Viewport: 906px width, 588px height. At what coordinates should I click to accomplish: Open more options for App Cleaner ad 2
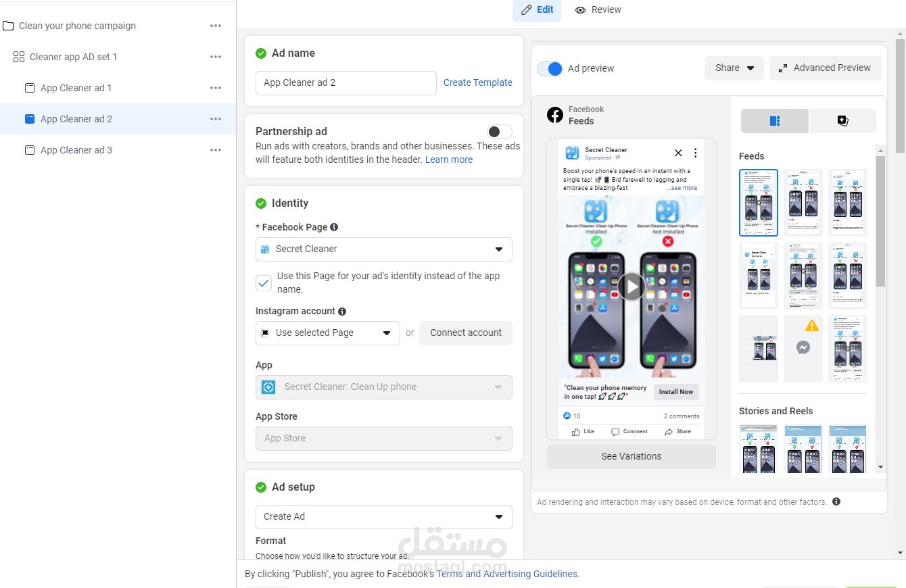click(216, 119)
